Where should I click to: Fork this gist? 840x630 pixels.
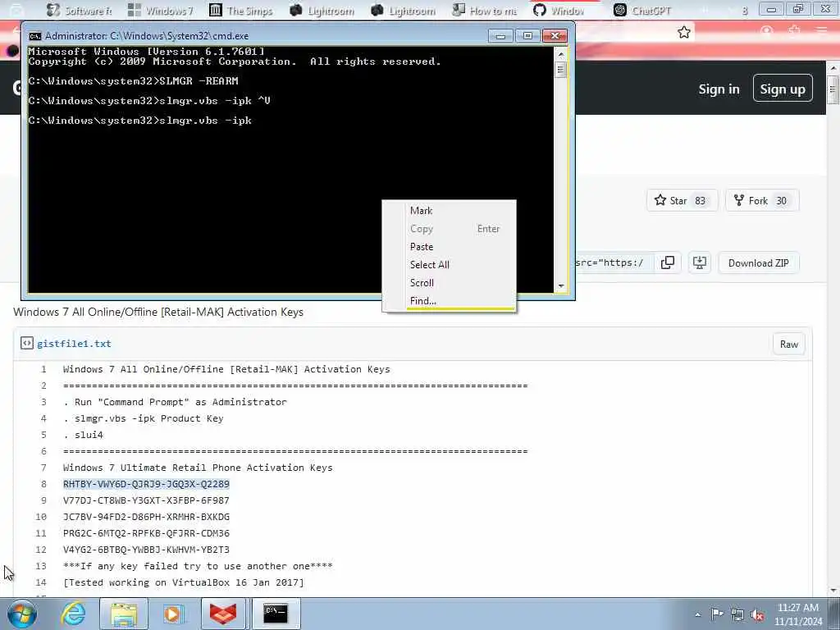(762, 200)
